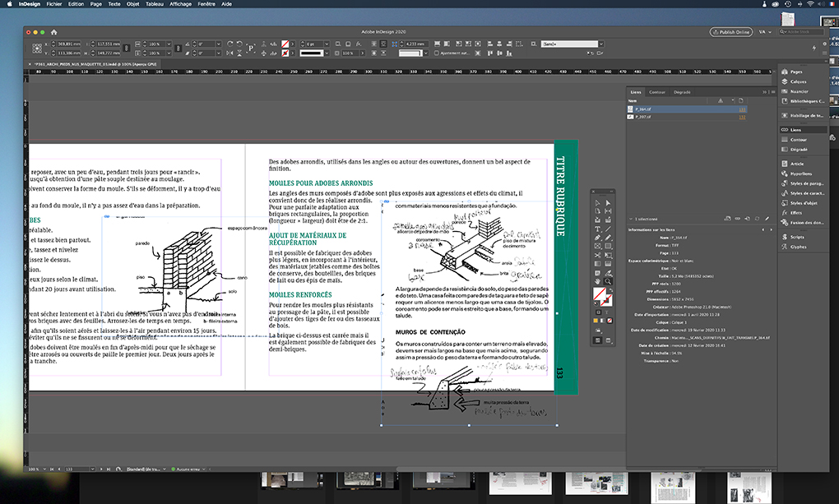Switch to the Contour tab
Image resolution: width=839 pixels, height=504 pixels.
[x=657, y=92]
